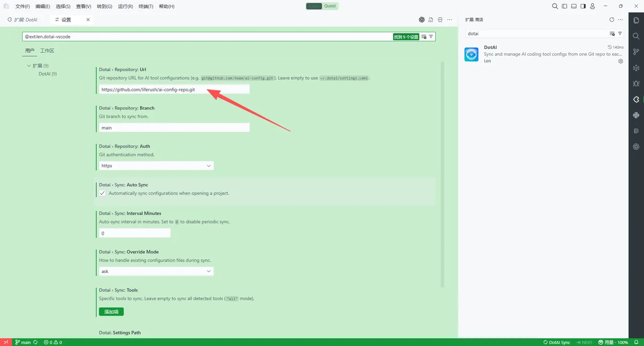The width and height of the screenshot is (644, 346).
Task: Click the 找到 9 个设置 results badge
Action: [406, 37]
